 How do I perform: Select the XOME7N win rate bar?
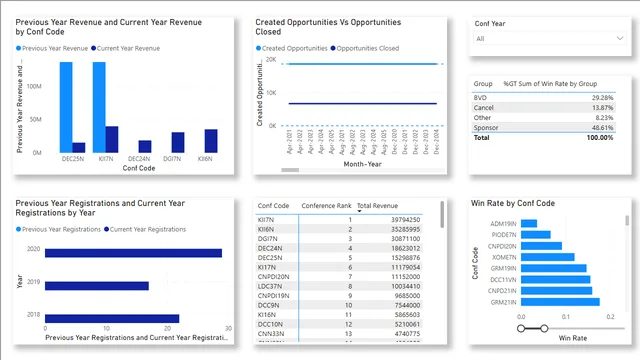pos(548,257)
